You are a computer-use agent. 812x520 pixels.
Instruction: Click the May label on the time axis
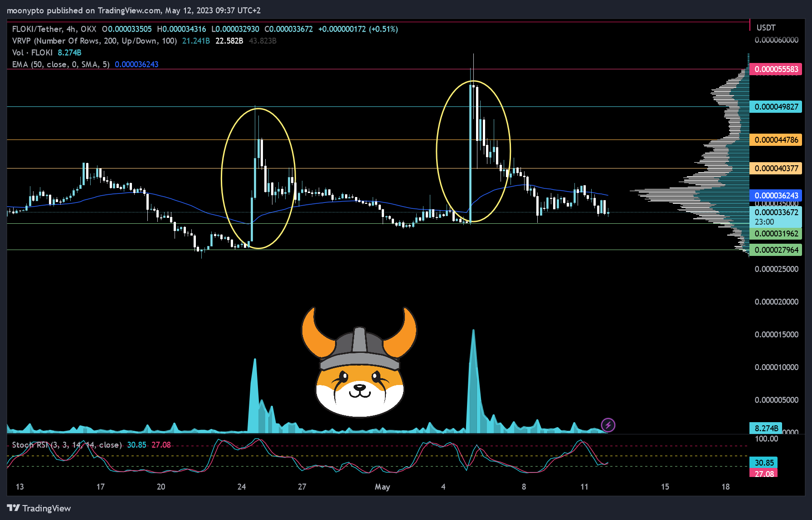[x=382, y=487]
